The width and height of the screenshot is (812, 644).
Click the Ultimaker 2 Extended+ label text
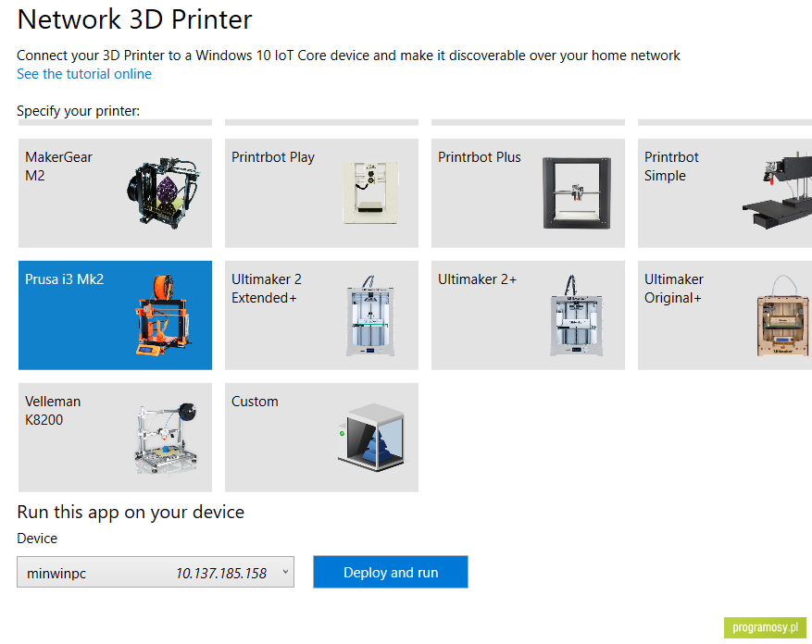266,289
